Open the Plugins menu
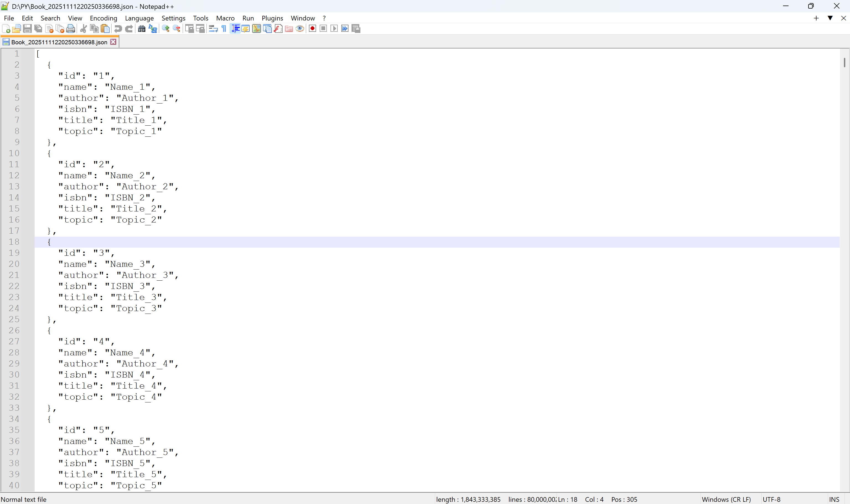Viewport: 850px width, 504px height. [272, 18]
